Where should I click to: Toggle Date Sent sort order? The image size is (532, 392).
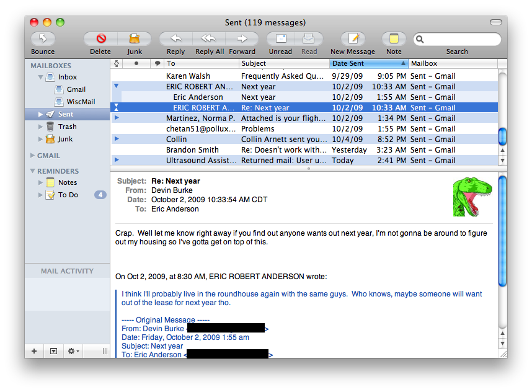(368, 63)
